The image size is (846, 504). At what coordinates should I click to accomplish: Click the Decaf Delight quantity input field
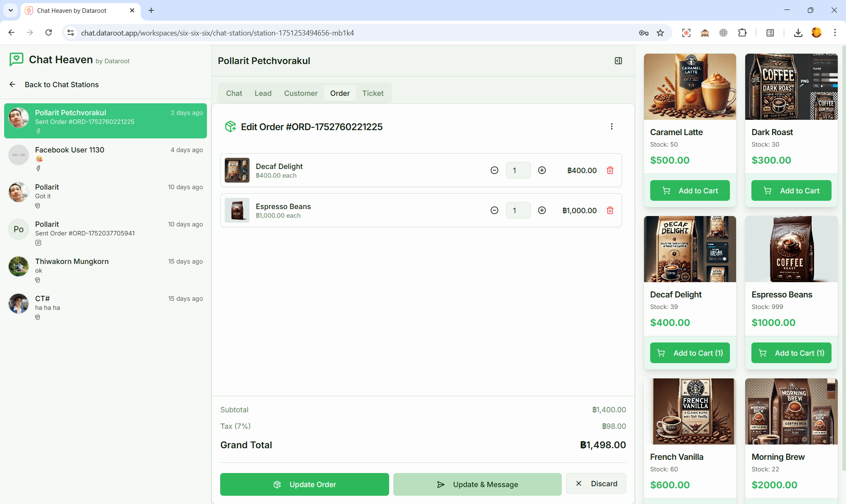[x=518, y=170]
